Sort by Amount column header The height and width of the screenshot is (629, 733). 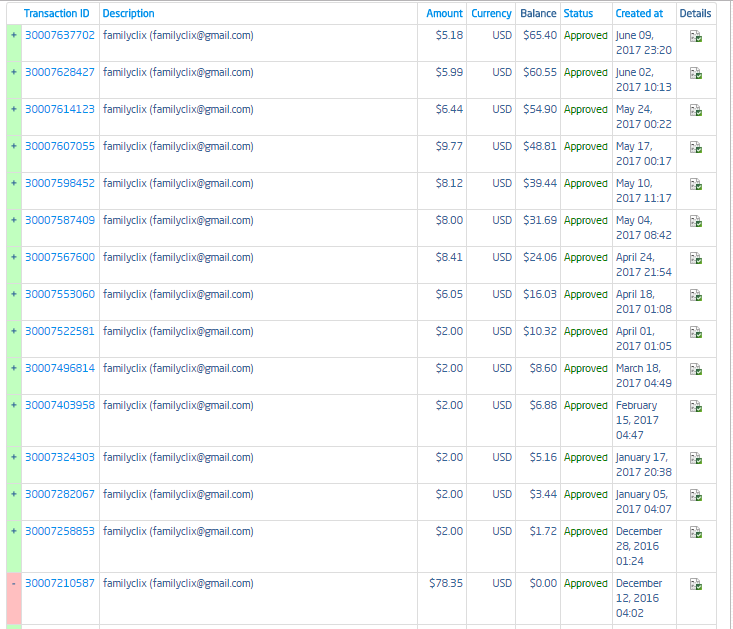444,14
